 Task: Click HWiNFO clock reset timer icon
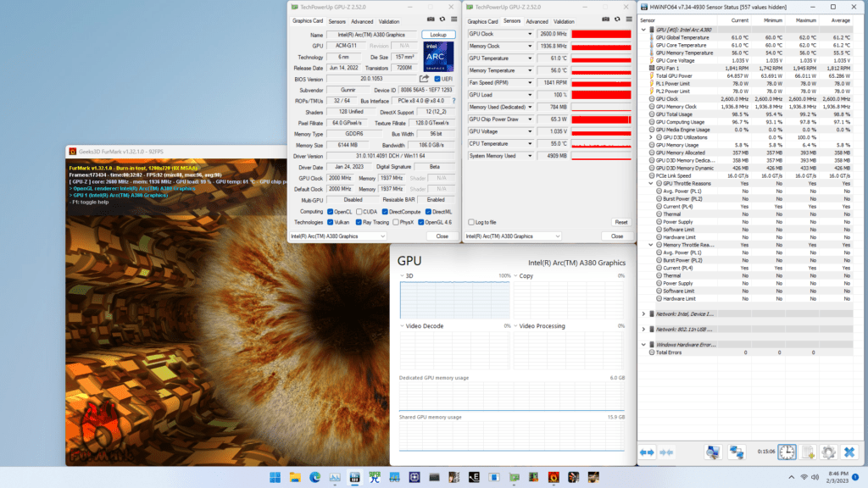pyautogui.click(x=787, y=452)
